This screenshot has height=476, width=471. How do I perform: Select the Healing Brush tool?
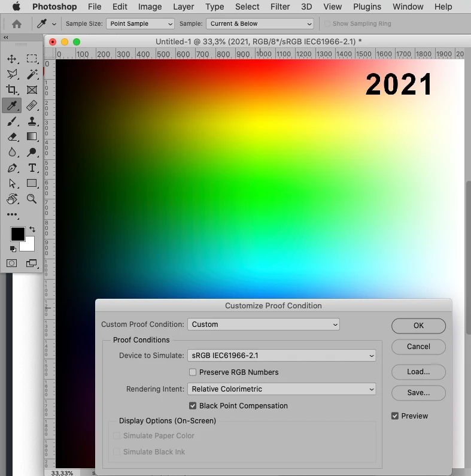32,105
